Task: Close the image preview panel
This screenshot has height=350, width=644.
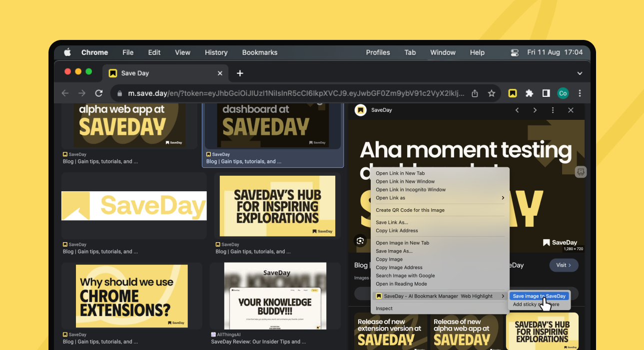Action: tap(571, 110)
